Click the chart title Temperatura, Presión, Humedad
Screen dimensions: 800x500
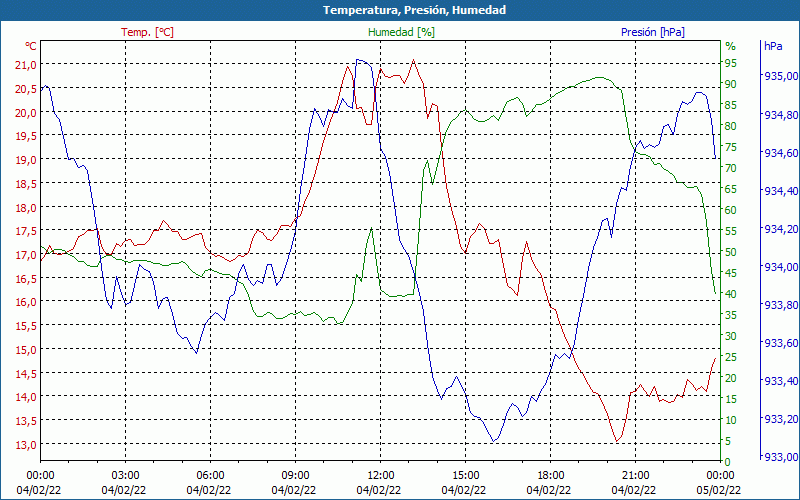pyautogui.click(x=414, y=10)
